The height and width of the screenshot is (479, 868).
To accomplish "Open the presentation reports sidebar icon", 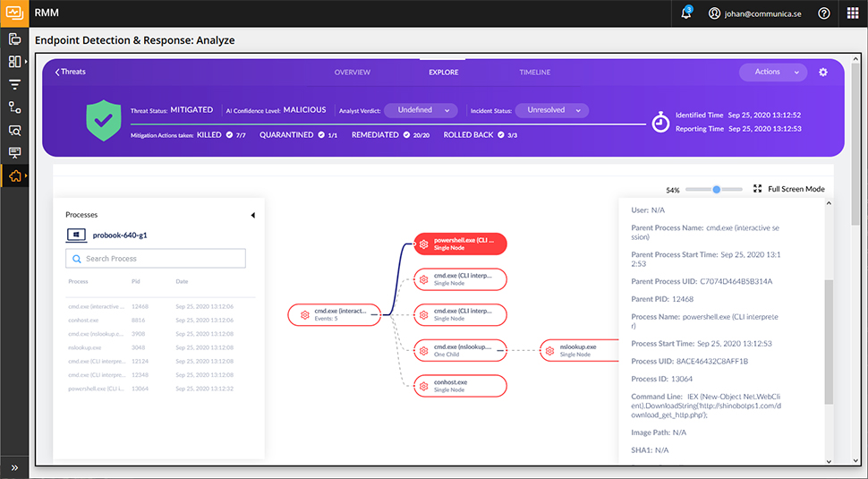I will (14, 153).
